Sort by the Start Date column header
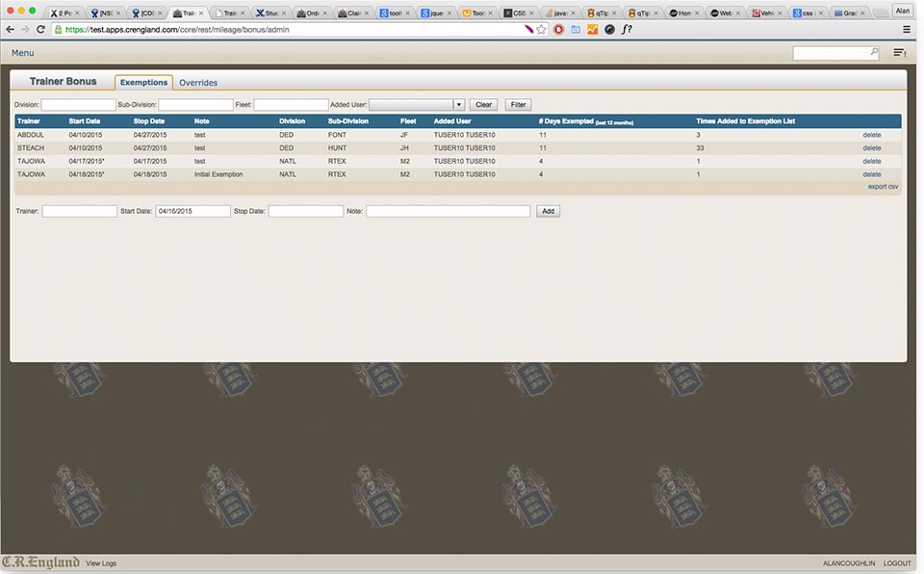Image resolution: width=924 pixels, height=574 pixels. coord(85,121)
